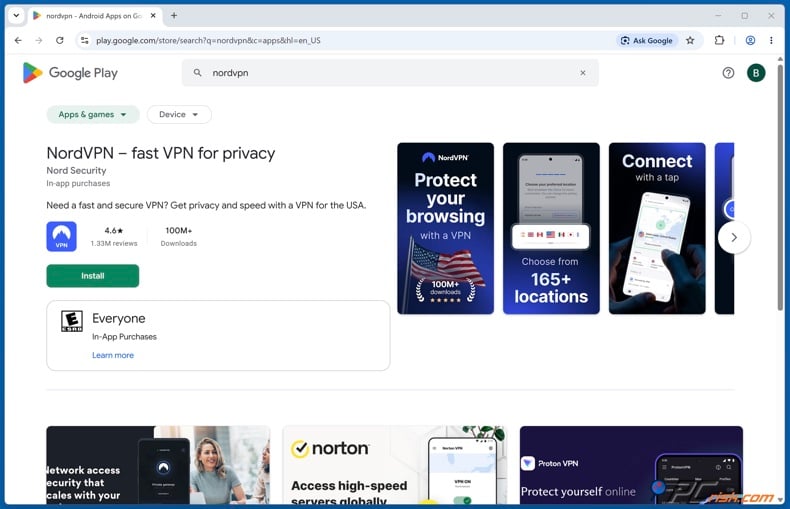This screenshot has height=509, width=790.
Task: Click the In-app purchases label under Nord Security
Action: pyautogui.click(x=78, y=183)
